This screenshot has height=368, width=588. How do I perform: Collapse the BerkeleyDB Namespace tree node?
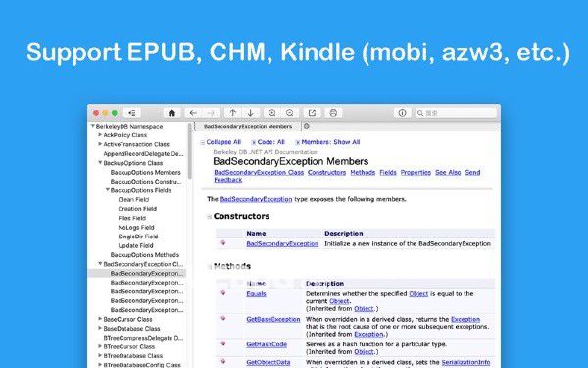click(x=93, y=126)
